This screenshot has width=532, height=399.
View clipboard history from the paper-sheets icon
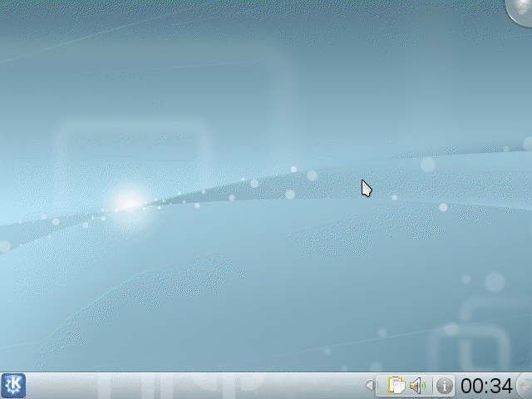(x=397, y=386)
